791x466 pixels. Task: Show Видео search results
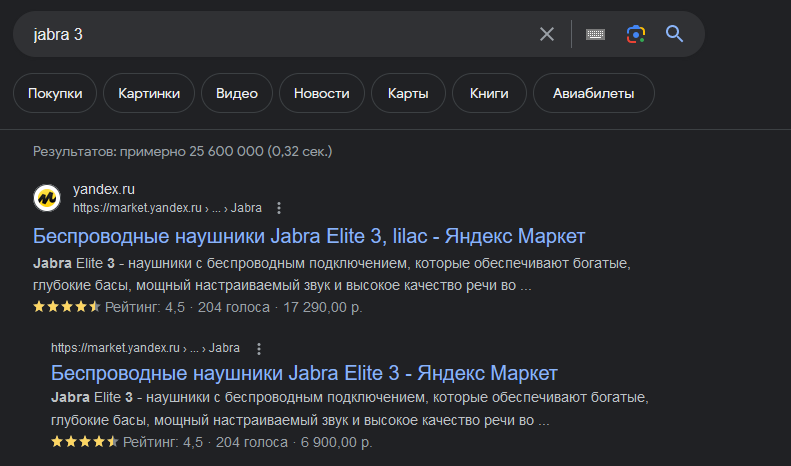tap(236, 94)
